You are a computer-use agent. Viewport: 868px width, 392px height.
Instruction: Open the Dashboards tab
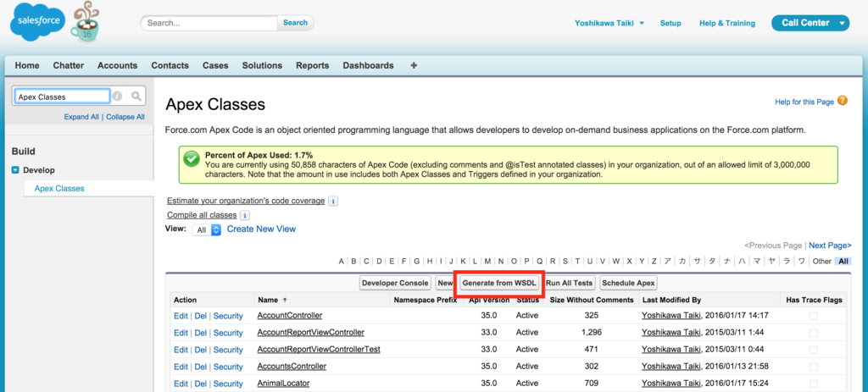pos(368,65)
